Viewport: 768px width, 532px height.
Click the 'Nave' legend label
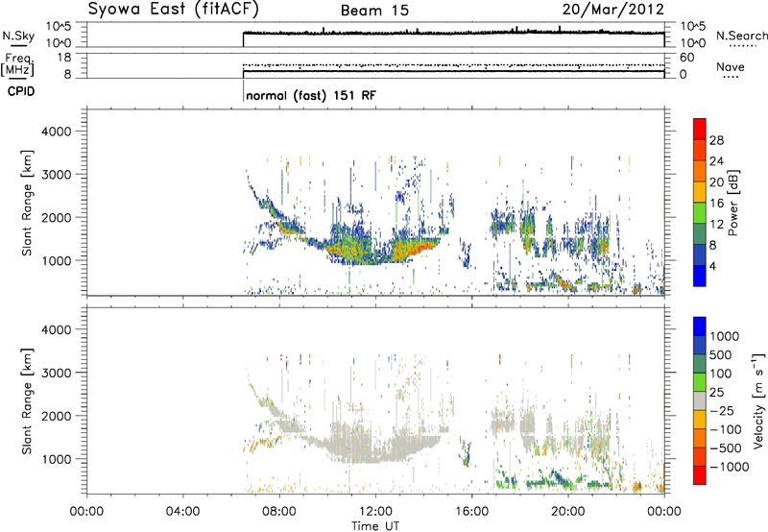[x=731, y=67]
